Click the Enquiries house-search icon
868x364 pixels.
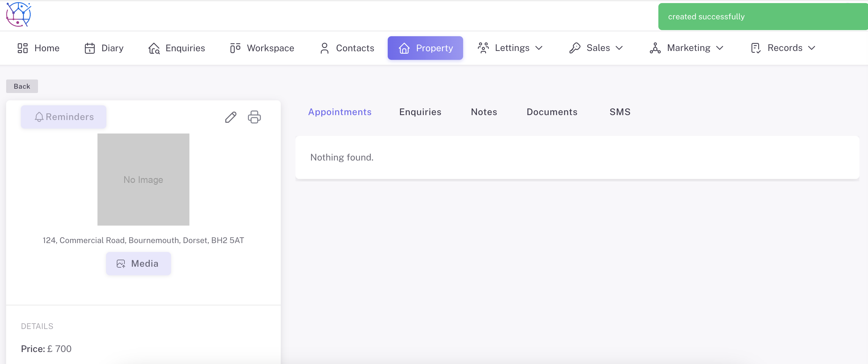click(x=154, y=48)
